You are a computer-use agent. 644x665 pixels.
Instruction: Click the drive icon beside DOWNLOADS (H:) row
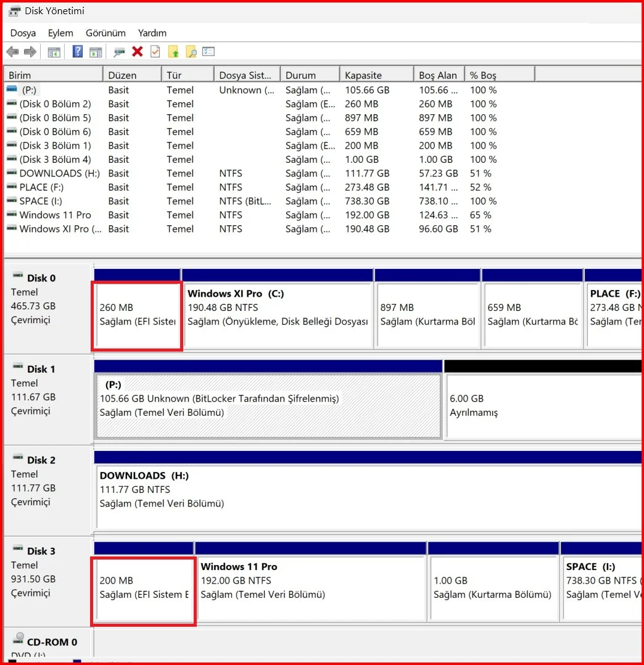pos(12,173)
